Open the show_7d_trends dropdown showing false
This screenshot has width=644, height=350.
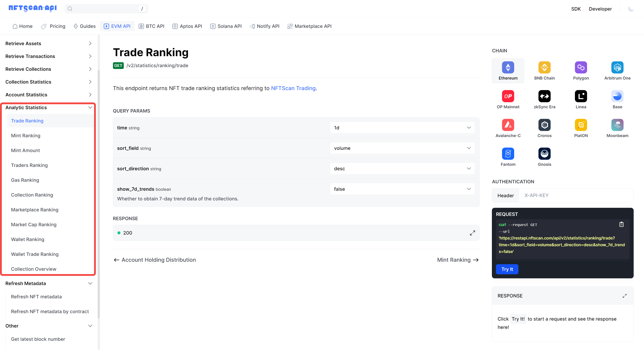pos(402,189)
